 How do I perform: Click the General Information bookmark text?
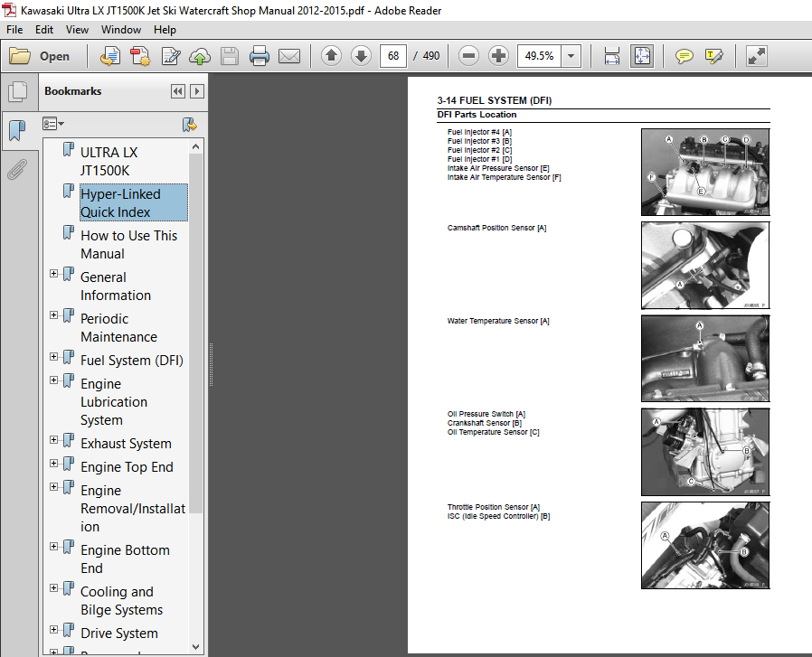pos(116,286)
